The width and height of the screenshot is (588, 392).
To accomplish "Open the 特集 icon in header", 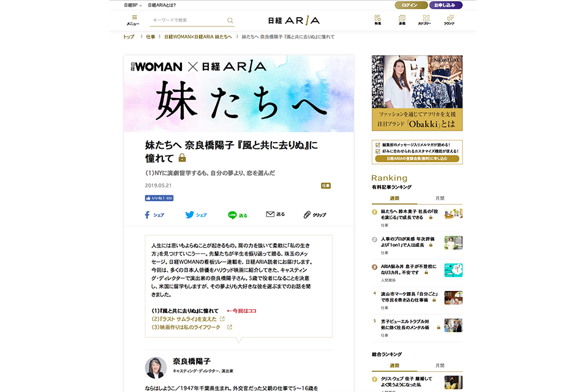I will click(378, 20).
